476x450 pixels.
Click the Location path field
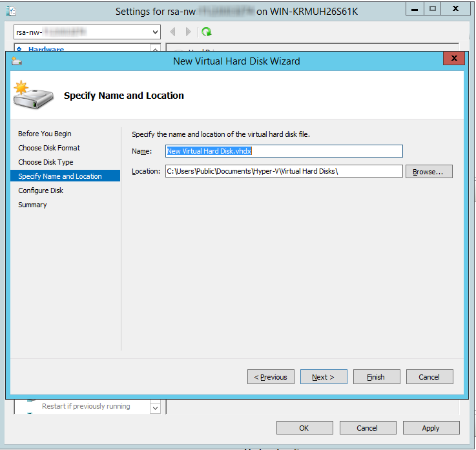tap(284, 172)
